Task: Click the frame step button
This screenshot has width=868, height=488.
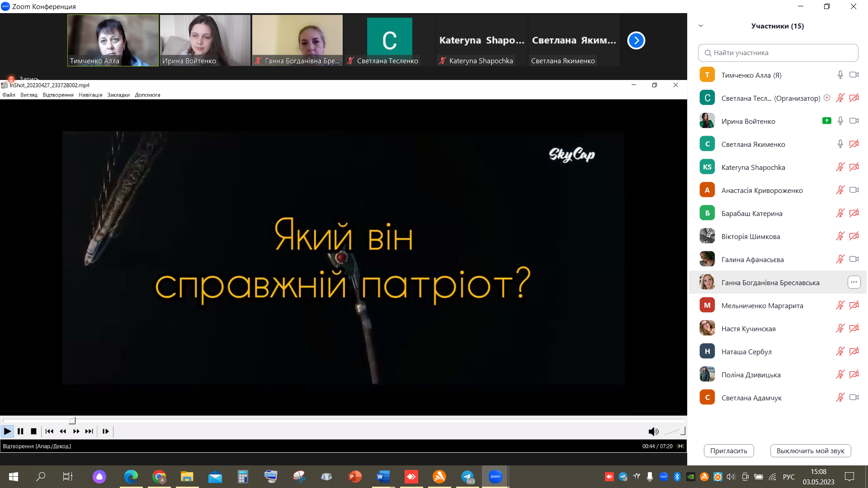Action: coord(105,432)
